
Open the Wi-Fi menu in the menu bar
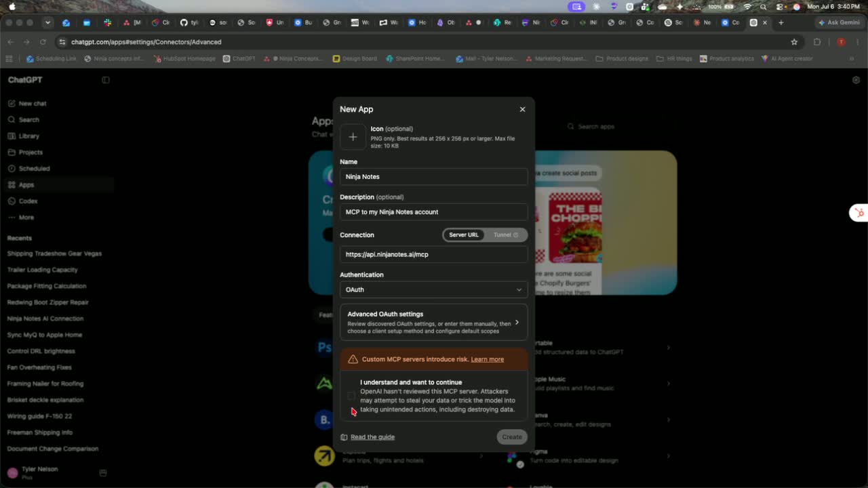748,7
